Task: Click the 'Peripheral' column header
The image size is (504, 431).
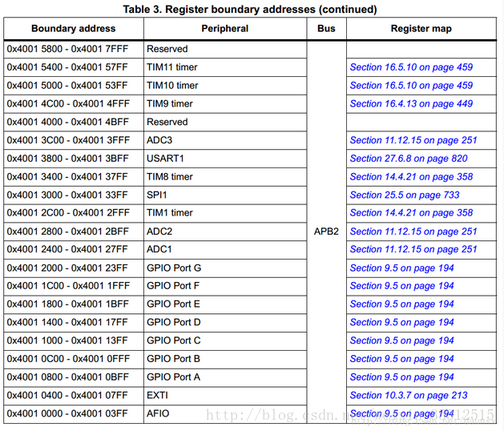Action: click(x=225, y=29)
